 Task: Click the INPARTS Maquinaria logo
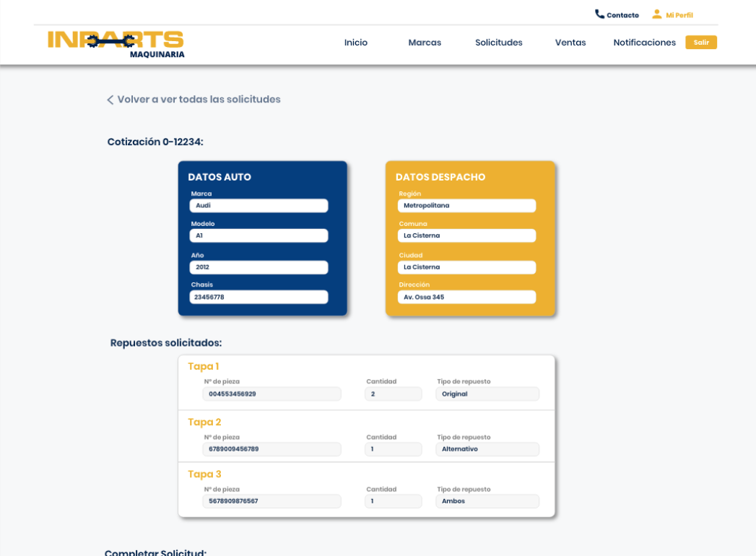click(116, 43)
